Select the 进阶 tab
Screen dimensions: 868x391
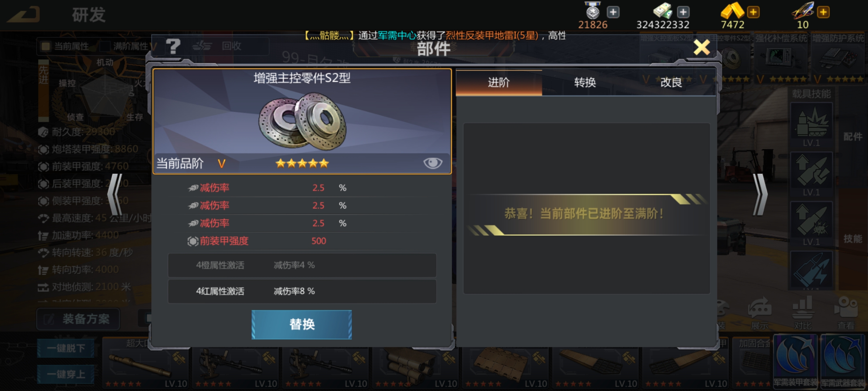(499, 83)
